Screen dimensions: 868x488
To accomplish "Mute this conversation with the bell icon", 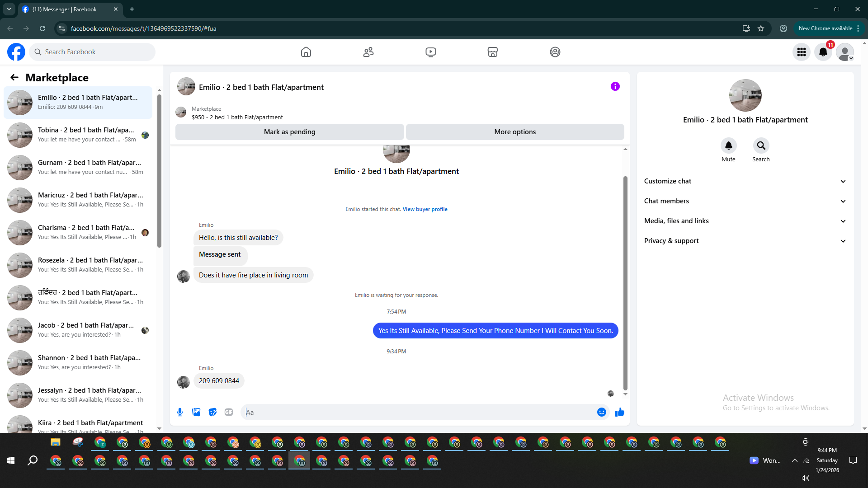I will click(x=728, y=145).
